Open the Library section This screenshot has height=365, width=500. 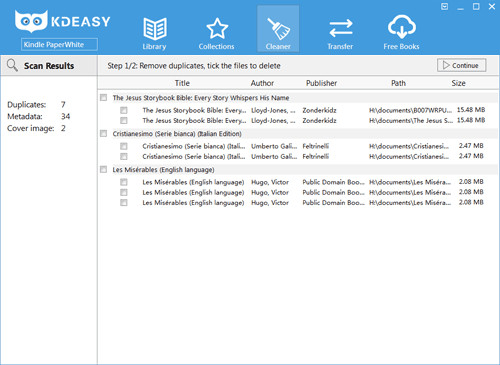pos(155,33)
